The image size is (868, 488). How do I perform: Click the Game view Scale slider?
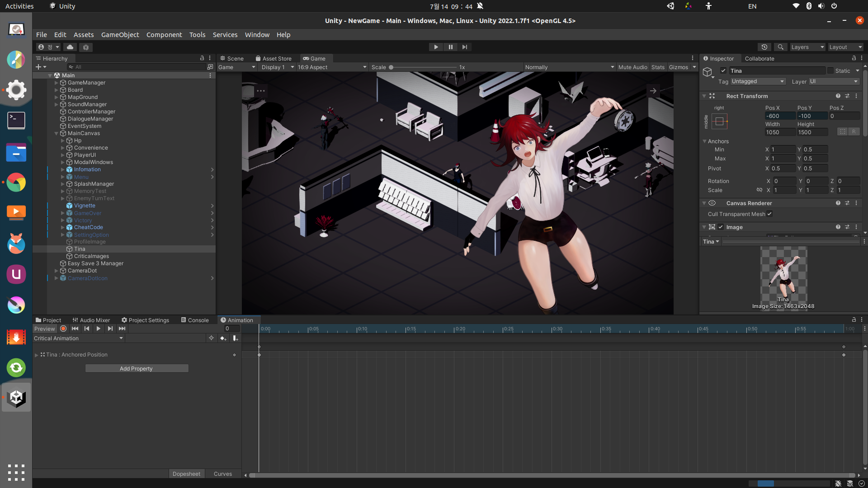click(x=423, y=67)
